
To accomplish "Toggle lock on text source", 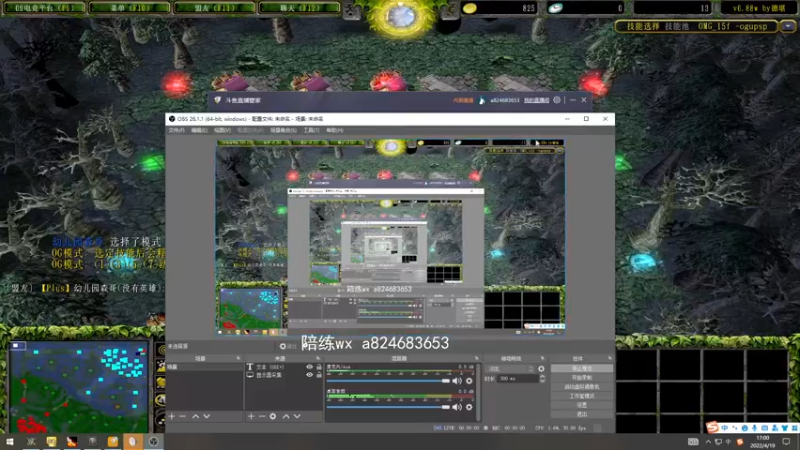I will tap(319, 367).
